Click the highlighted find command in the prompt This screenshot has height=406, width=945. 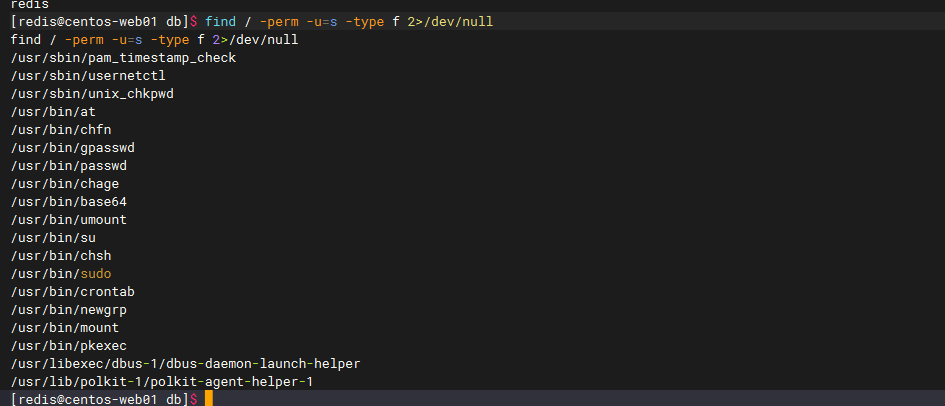click(x=221, y=22)
